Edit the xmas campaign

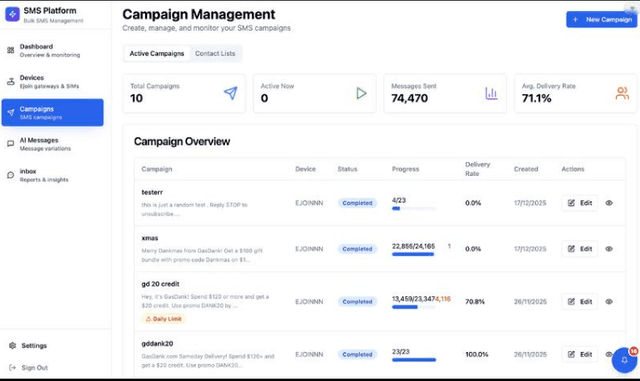click(x=580, y=249)
